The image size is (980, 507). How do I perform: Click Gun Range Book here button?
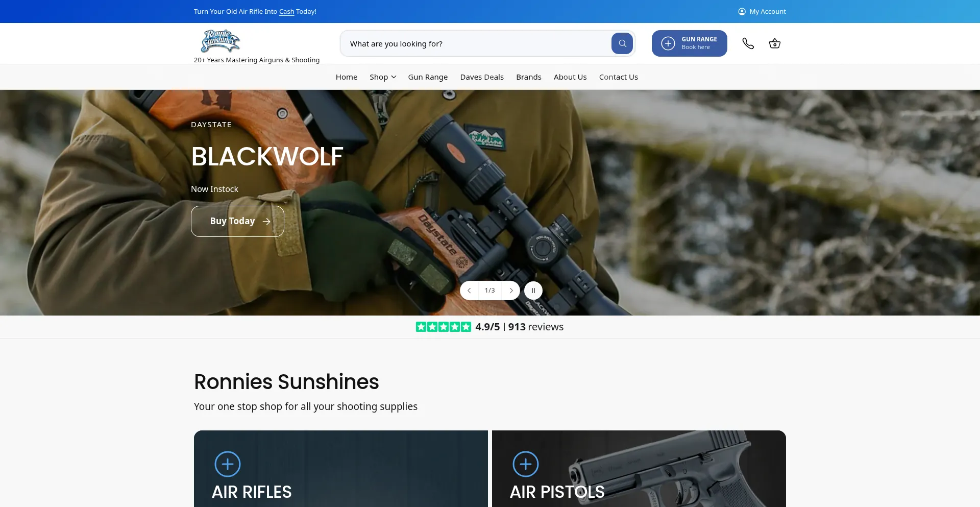[690, 43]
